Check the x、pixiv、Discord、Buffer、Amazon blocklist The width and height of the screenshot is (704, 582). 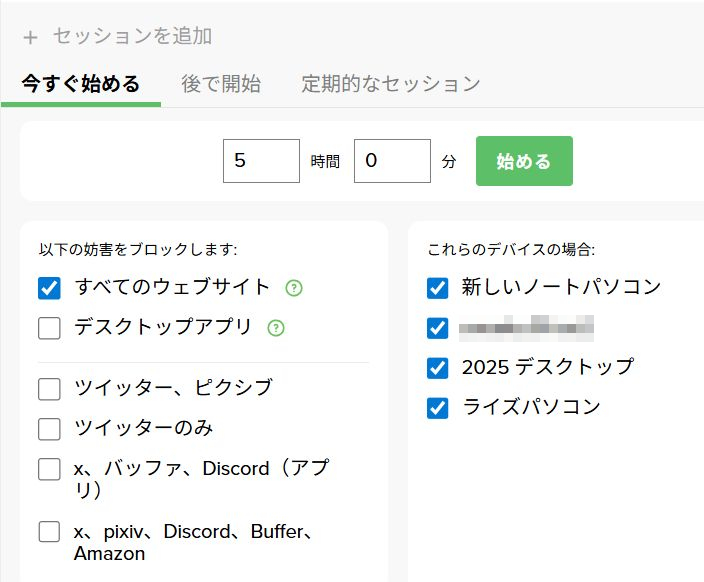pos(49,531)
